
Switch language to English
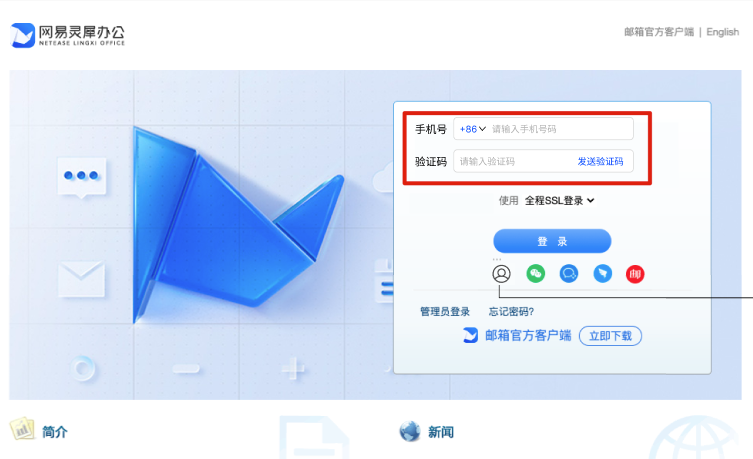(x=722, y=32)
